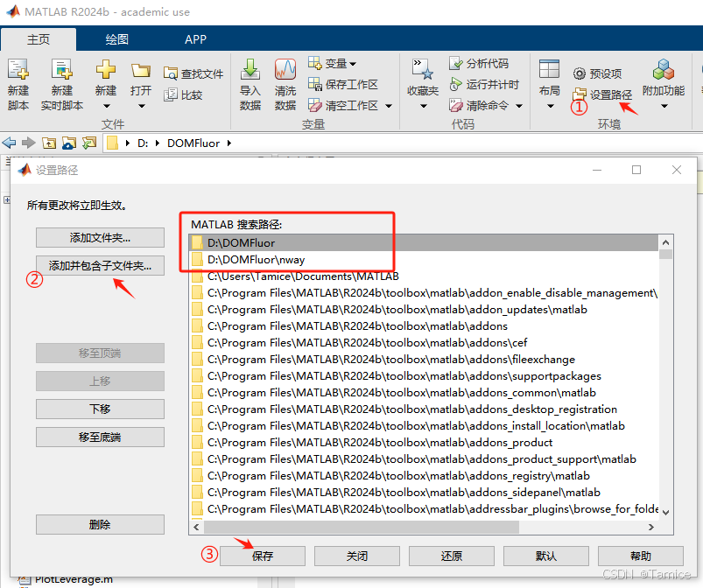The width and height of the screenshot is (703, 588).
Task: Select the toolbox\matlab\addons\cef path entry
Action: (424, 342)
